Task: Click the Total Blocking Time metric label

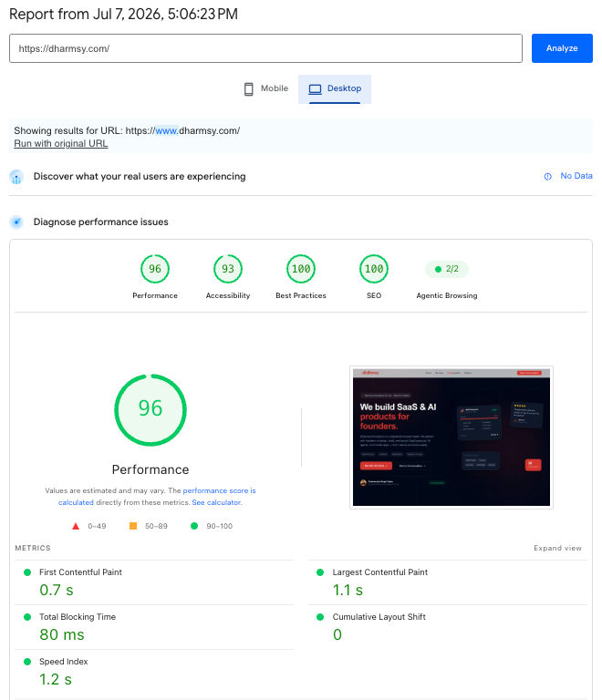Action: (78, 616)
